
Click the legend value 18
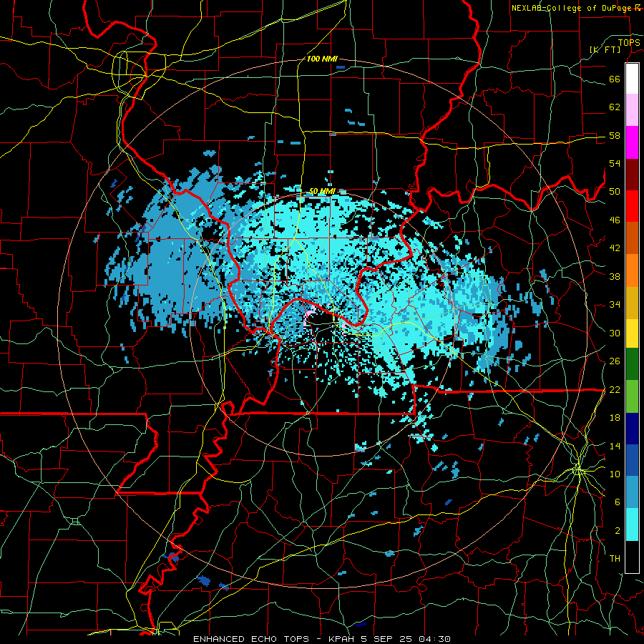pos(615,418)
